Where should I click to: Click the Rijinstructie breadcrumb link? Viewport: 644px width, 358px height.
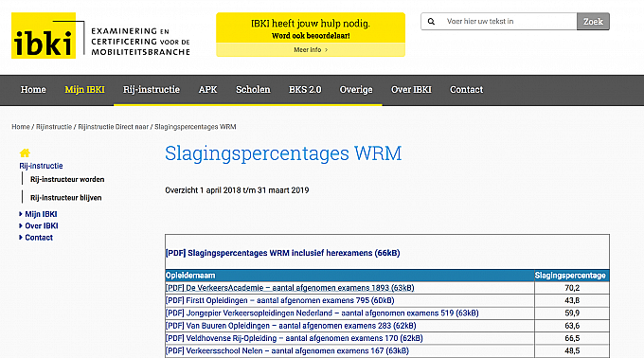click(54, 127)
